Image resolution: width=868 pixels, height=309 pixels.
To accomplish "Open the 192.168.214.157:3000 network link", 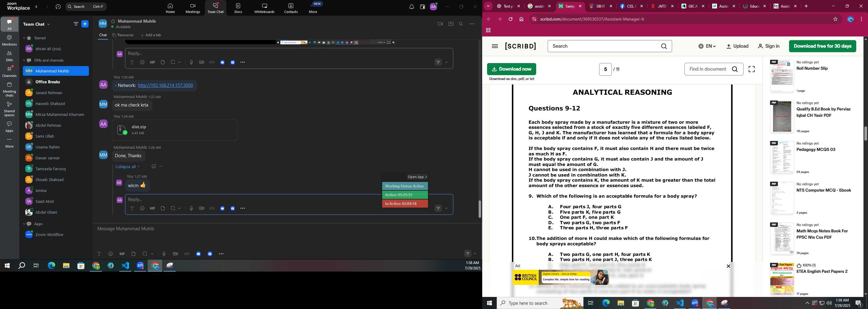I will coord(165,86).
